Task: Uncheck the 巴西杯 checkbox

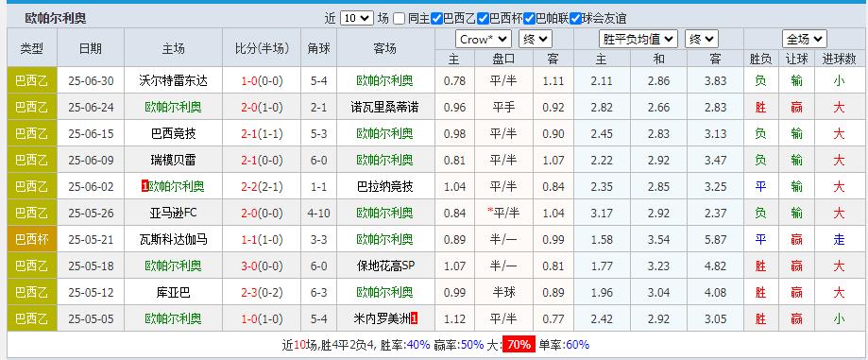Action: click(483, 18)
